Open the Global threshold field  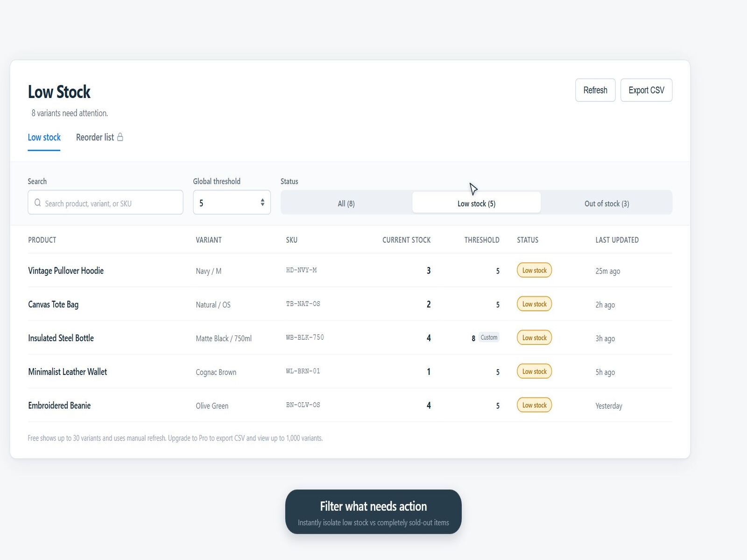[x=232, y=202]
